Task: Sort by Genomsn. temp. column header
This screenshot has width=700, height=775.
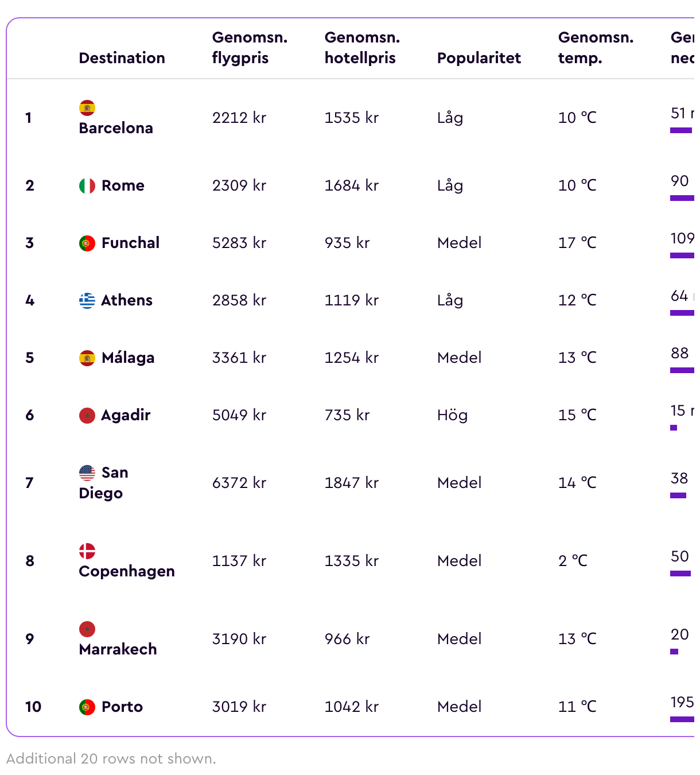Action: (596, 48)
